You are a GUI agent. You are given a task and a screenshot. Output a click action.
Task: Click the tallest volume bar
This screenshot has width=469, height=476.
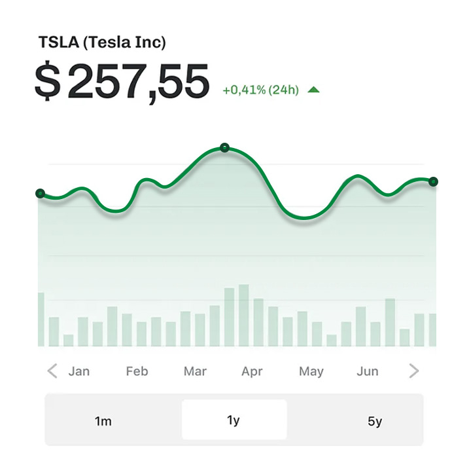coord(244,314)
